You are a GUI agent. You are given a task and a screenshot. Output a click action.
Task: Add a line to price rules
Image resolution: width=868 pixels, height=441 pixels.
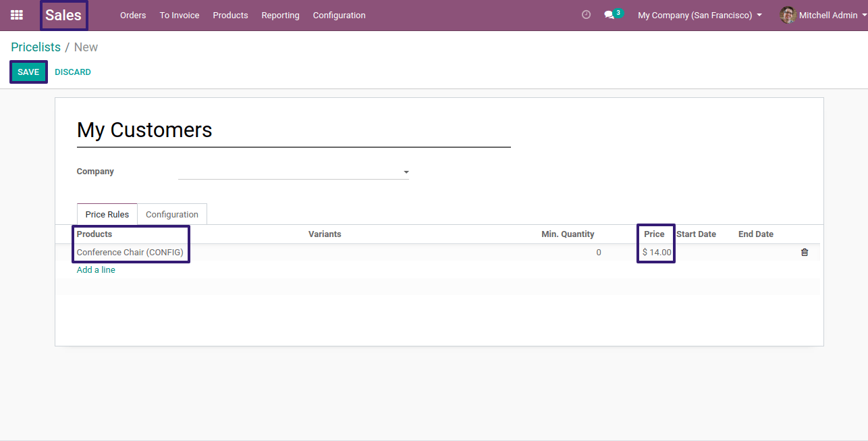(x=96, y=270)
